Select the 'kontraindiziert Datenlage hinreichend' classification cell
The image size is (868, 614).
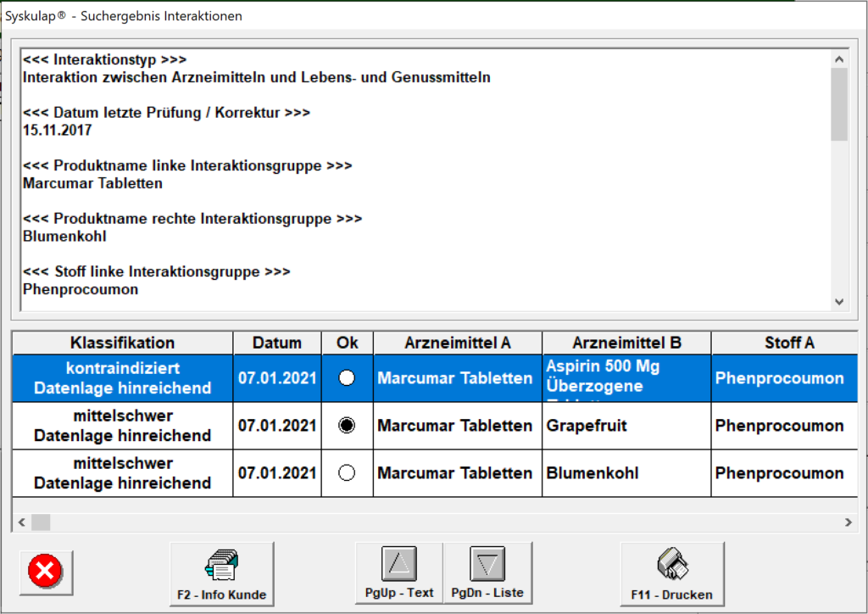tap(122, 378)
